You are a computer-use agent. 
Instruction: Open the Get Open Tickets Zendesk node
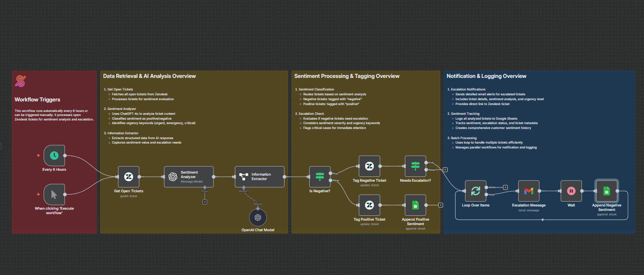click(129, 177)
